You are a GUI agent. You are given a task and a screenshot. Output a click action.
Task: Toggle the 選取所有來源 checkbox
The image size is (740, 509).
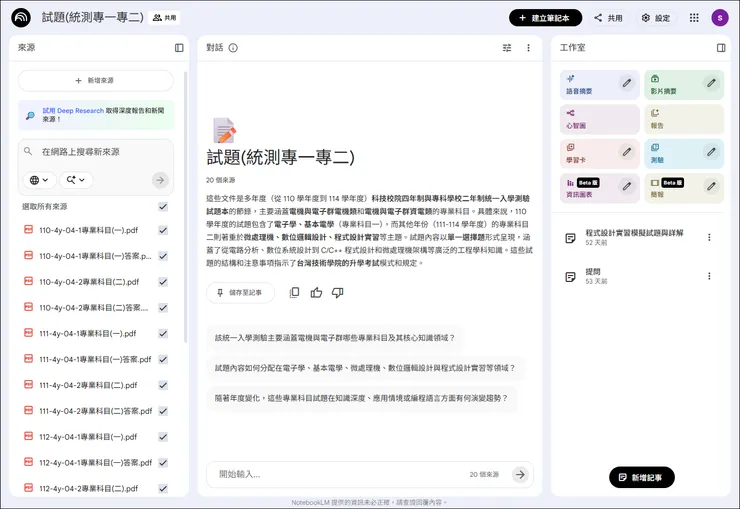pos(163,207)
